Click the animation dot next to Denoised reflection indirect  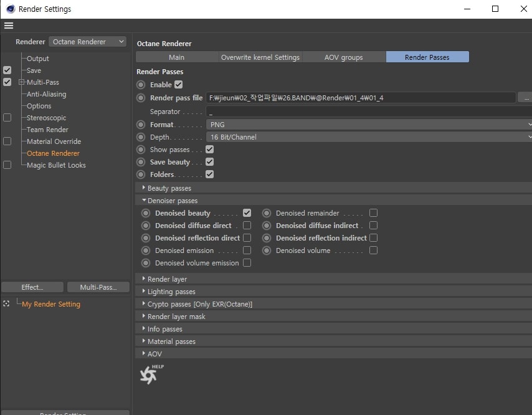(x=267, y=238)
